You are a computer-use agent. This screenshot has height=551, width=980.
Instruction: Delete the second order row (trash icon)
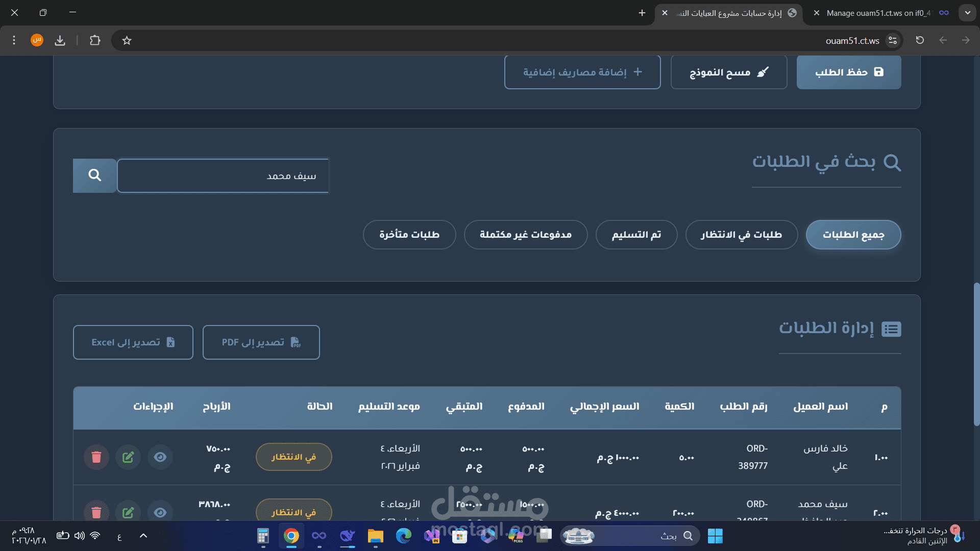(96, 512)
